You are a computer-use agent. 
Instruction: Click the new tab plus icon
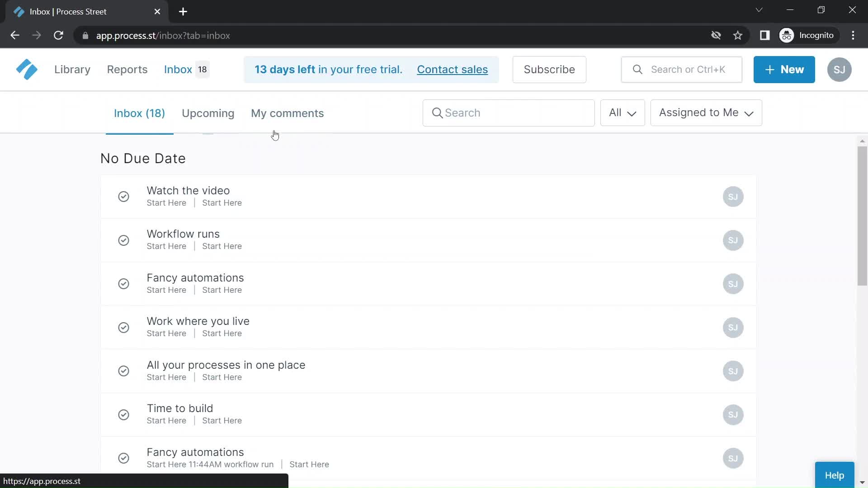[x=183, y=11]
